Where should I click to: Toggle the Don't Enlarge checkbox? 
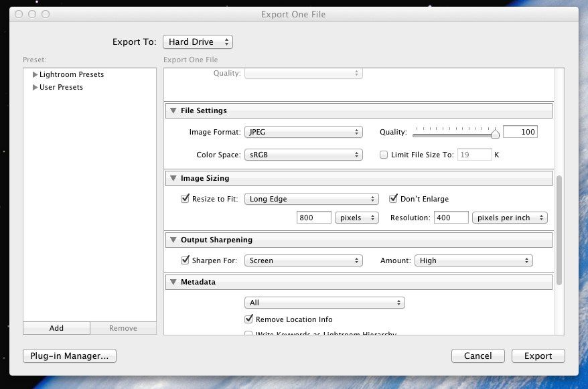coord(394,199)
